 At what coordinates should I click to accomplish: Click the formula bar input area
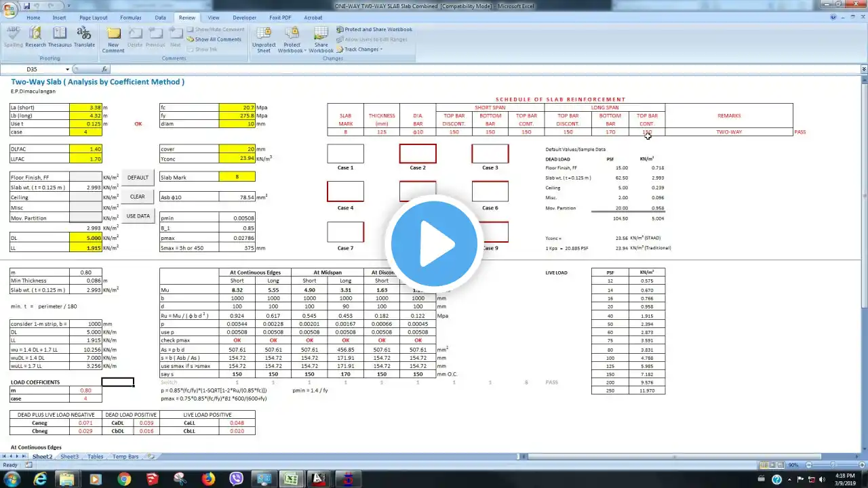tap(485, 69)
